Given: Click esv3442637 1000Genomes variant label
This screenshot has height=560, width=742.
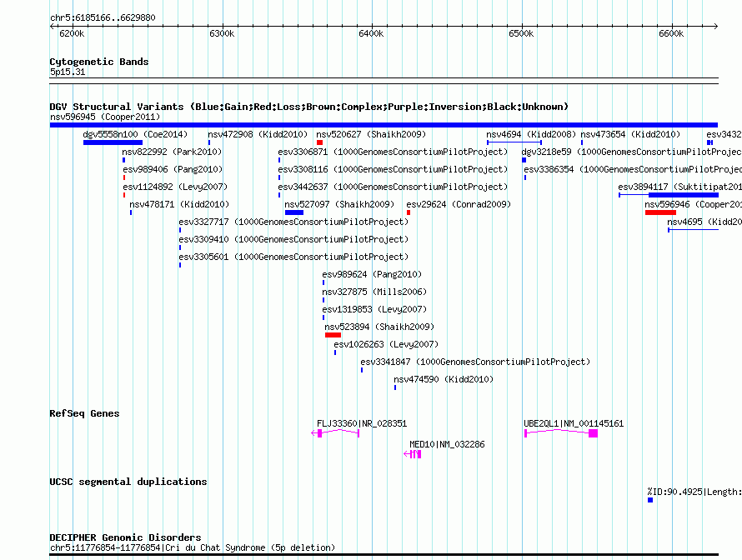Looking at the screenshot, I should pos(393,187).
